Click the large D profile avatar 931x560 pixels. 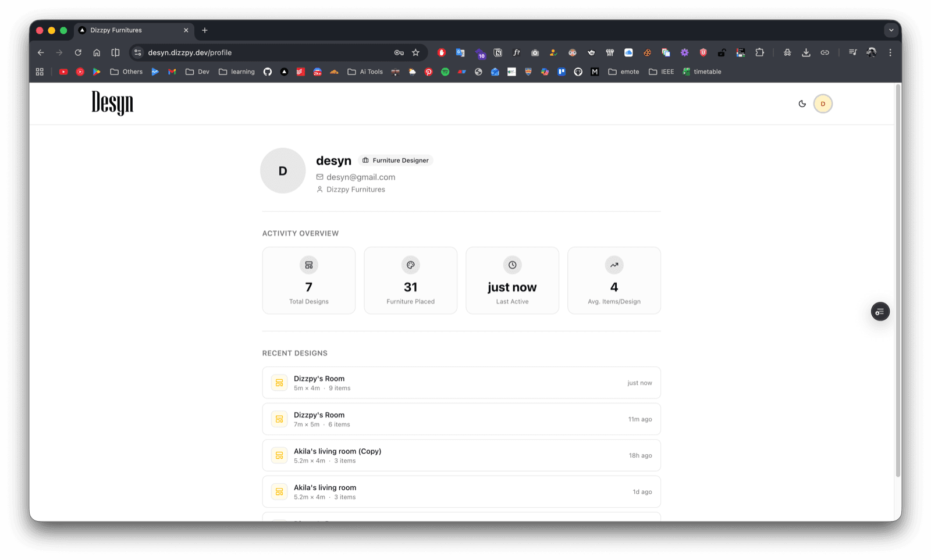283,170
